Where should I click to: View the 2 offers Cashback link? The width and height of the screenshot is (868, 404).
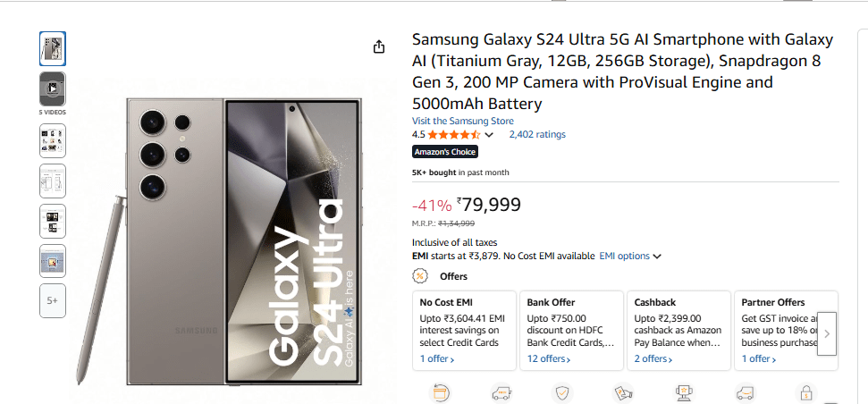tap(655, 358)
